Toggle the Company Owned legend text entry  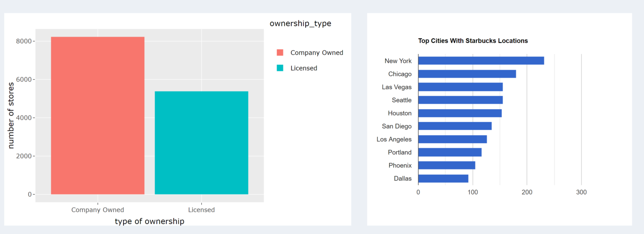[317, 53]
